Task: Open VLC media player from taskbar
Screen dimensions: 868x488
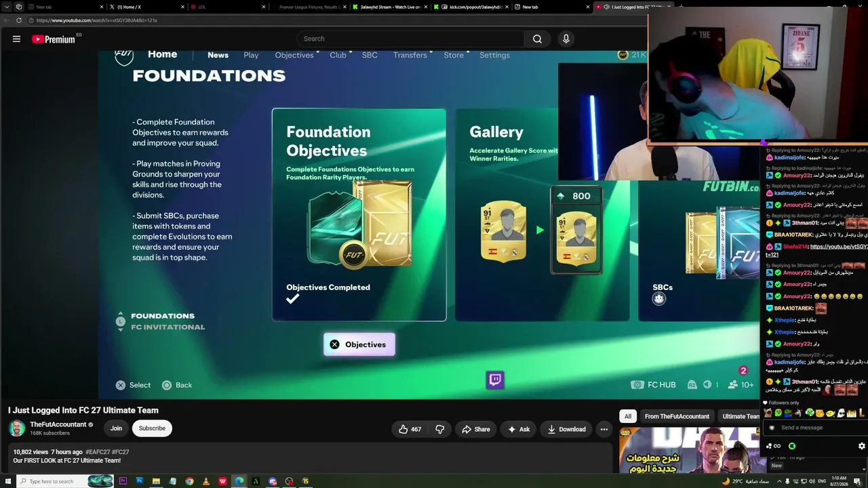Action: pos(206,481)
